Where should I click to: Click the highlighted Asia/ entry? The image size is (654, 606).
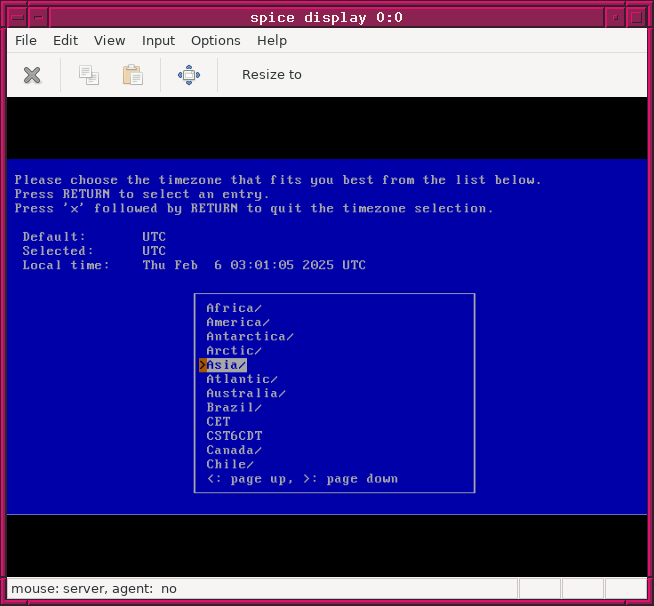[226, 365]
